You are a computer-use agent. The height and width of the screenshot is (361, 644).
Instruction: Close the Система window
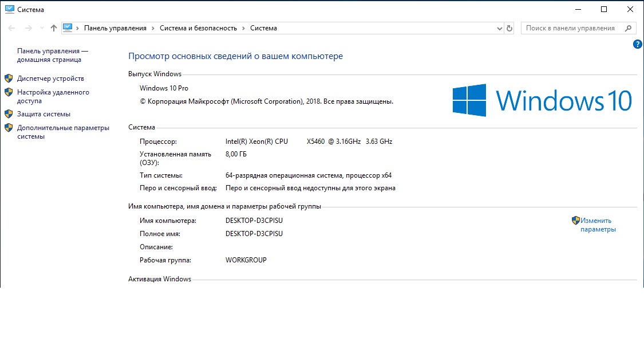(630, 10)
